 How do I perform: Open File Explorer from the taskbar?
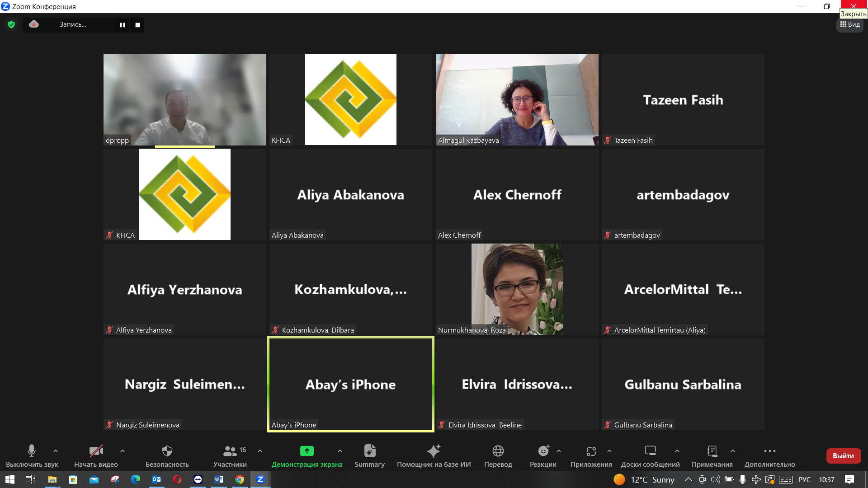52,479
